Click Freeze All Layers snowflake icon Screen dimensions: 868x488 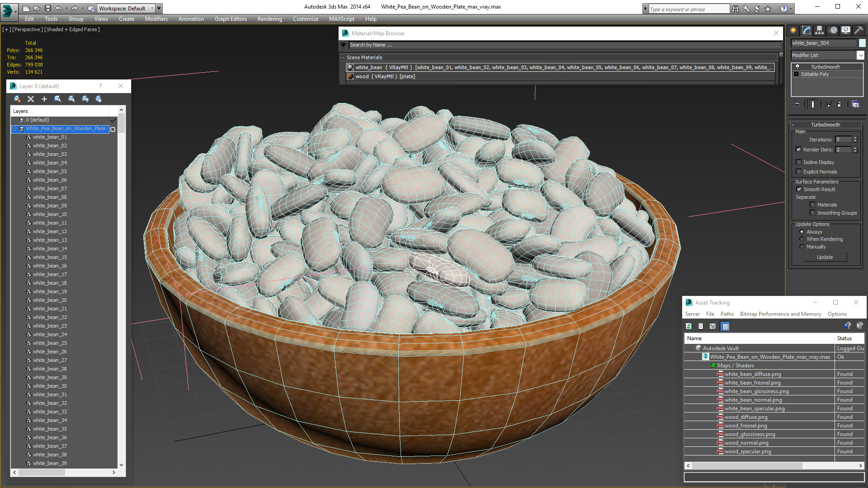[x=99, y=99]
